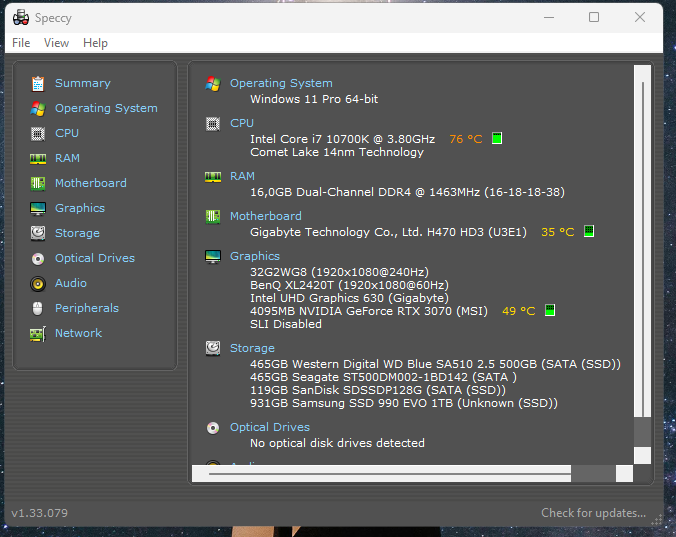Click the Windows 11 Pro 64-bit text
This screenshot has width=676, height=537.
(314, 99)
